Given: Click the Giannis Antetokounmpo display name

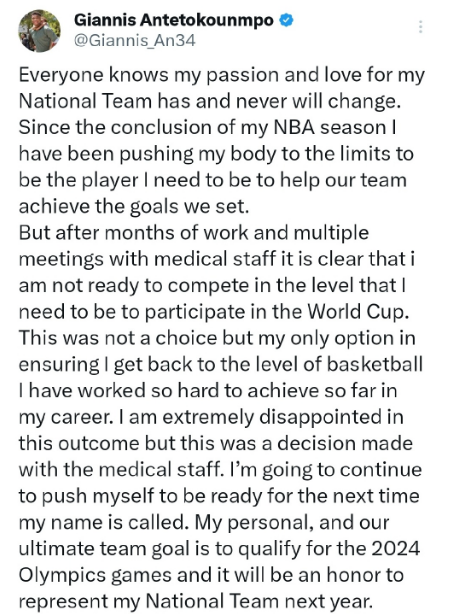Looking at the screenshot, I should click(174, 20).
